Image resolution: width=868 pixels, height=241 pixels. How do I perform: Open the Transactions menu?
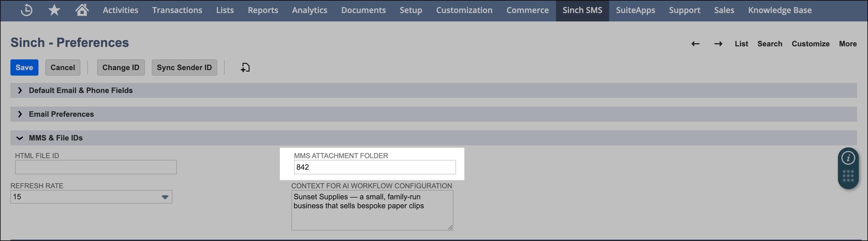point(177,10)
